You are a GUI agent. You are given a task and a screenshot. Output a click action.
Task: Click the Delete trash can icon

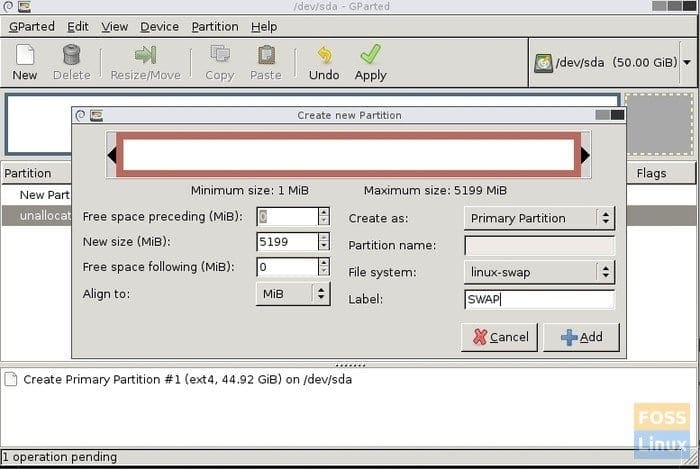point(71,55)
